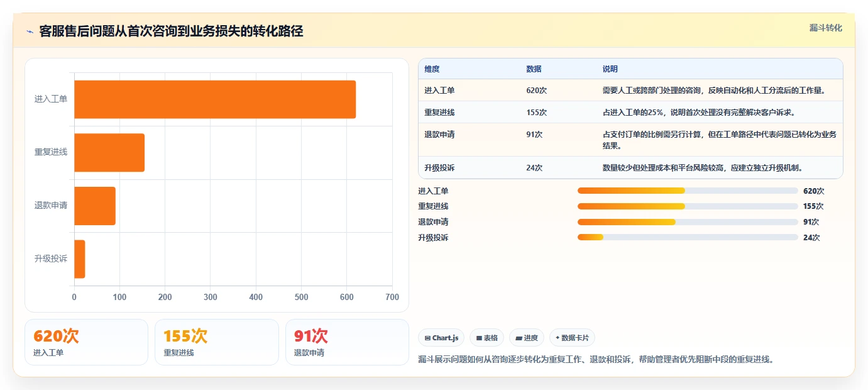Viewport: 868px width, 390px height.
Task: Click the 说明 column header
Action: (610, 69)
